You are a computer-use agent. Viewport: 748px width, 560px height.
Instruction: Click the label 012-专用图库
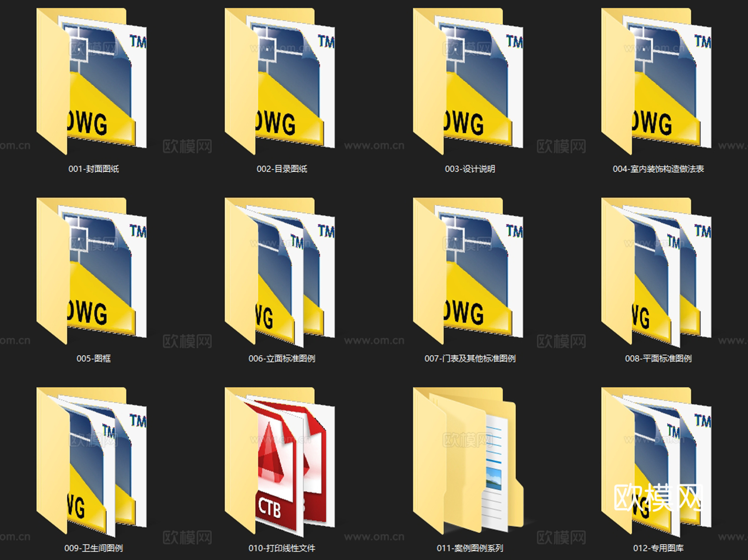pyautogui.click(x=658, y=548)
